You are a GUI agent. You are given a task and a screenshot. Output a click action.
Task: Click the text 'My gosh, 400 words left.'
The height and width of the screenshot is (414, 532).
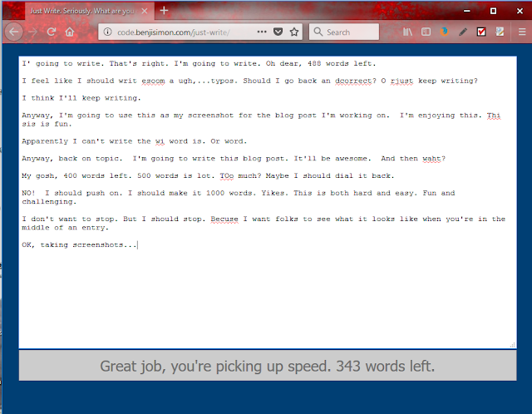76,176
